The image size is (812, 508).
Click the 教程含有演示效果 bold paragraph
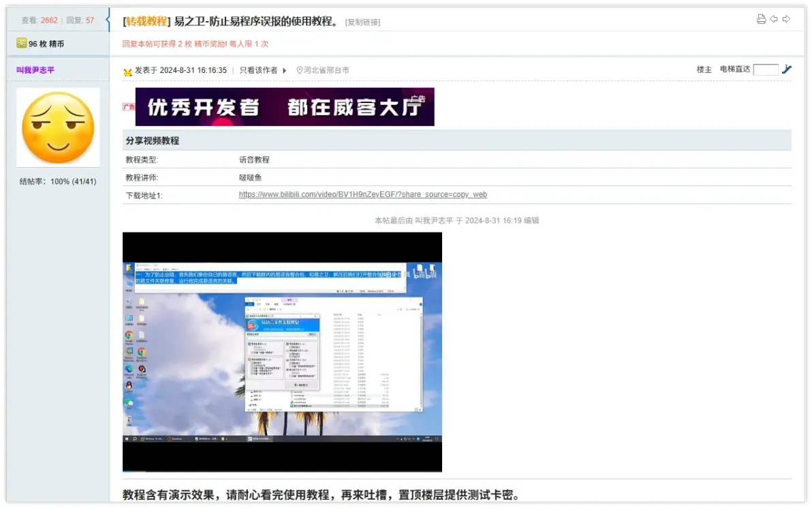pyautogui.click(x=321, y=494)
